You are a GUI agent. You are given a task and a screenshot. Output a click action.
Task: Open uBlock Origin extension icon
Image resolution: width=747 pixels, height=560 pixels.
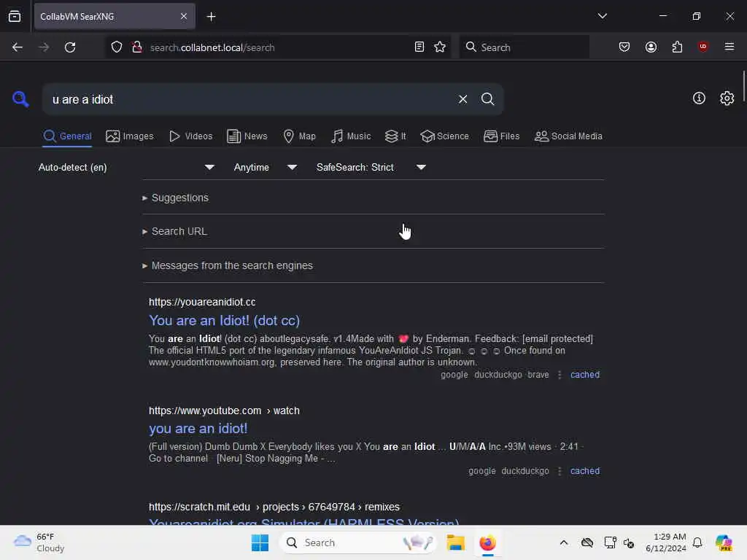point(703,47)
